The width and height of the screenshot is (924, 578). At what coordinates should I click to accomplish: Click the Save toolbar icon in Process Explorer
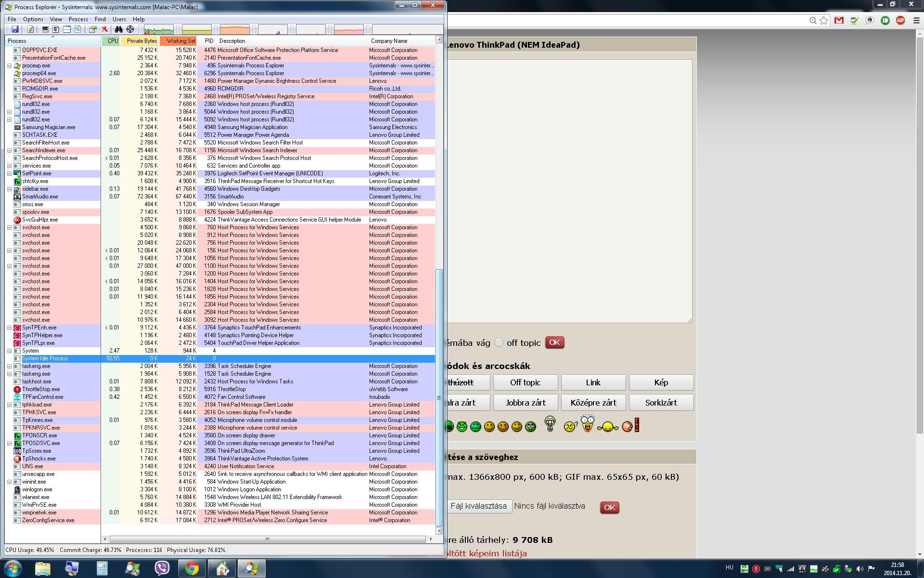[15, 29]
